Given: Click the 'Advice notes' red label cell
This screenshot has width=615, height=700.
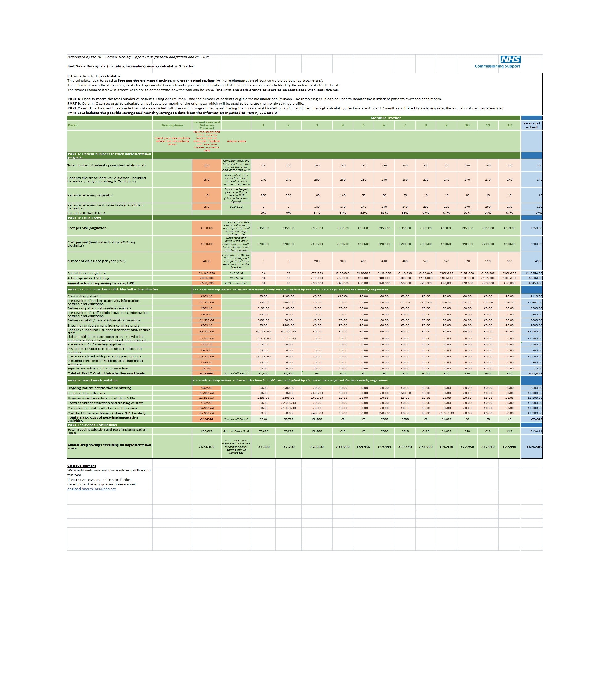Looking at the screenshot, I should point(236,141).
